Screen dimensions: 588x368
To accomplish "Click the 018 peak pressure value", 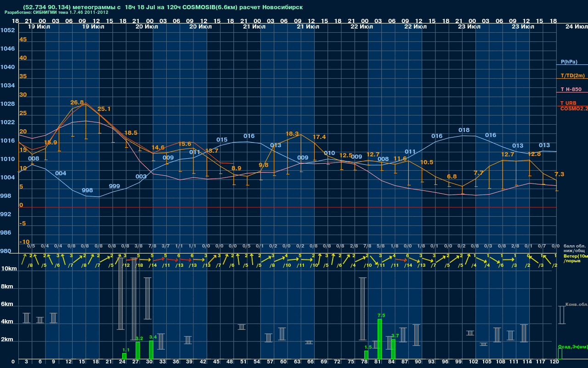I will tap(464, 130).
